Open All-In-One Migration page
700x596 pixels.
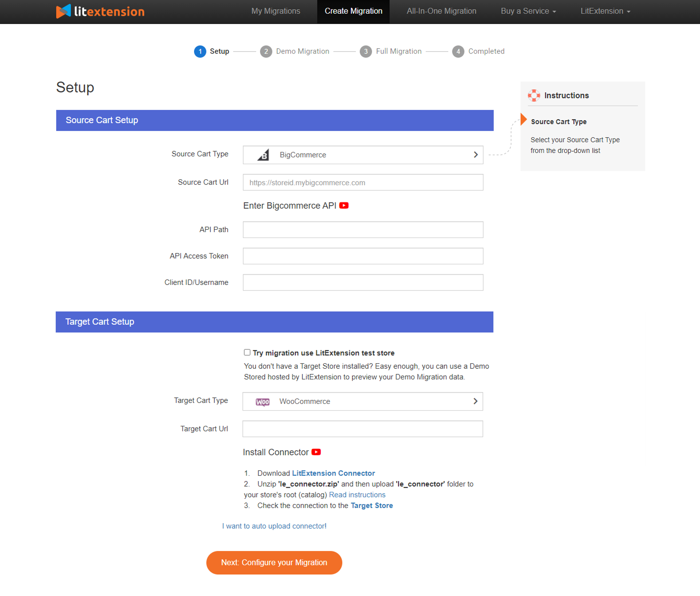(441, 11)
